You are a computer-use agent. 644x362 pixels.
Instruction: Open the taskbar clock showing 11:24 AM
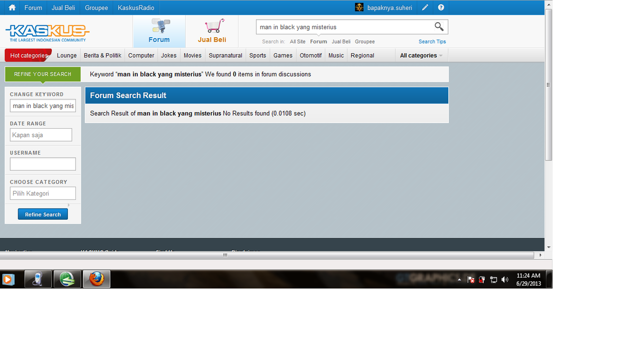(528, 280)
